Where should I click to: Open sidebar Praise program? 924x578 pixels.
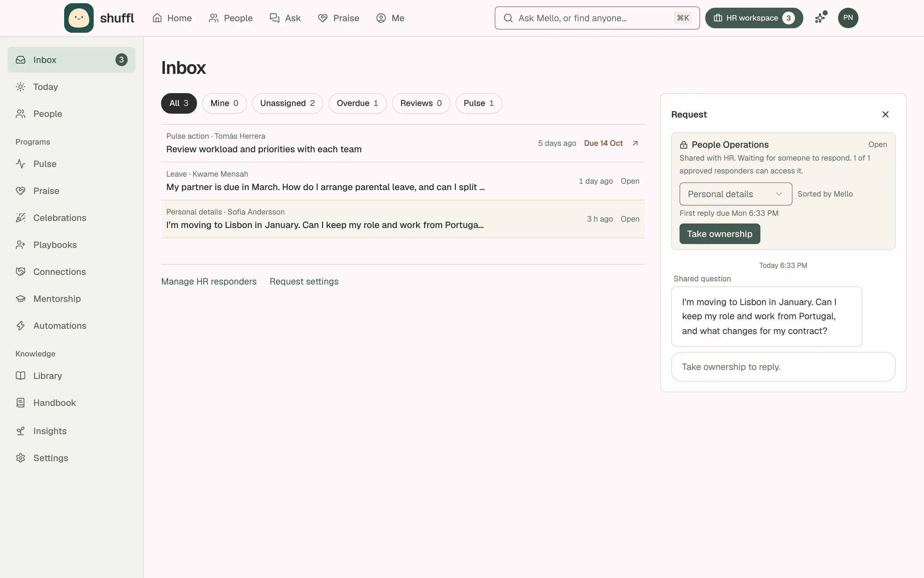(72, 191)
